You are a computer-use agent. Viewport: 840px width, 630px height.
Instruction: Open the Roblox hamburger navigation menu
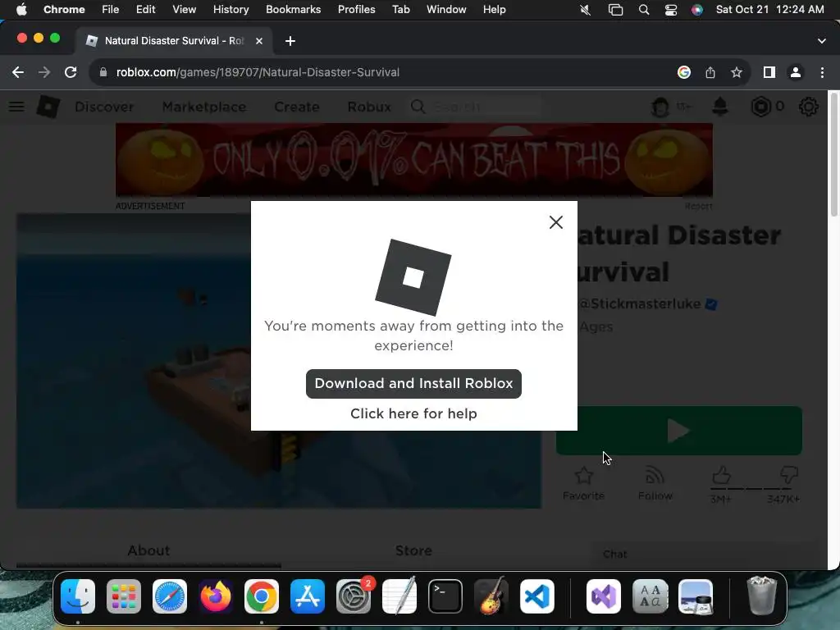coord(16,107)
